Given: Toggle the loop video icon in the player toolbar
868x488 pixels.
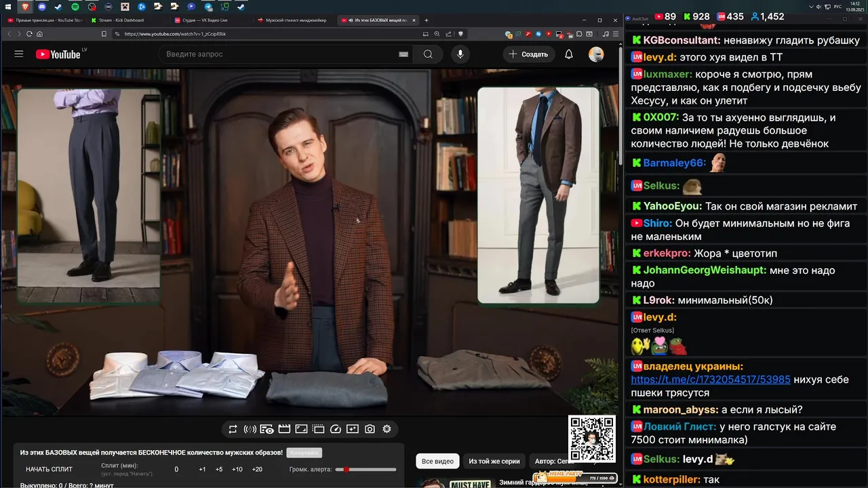Looking at the screenshot, I should pyautogui.click(x=233, y=429).
